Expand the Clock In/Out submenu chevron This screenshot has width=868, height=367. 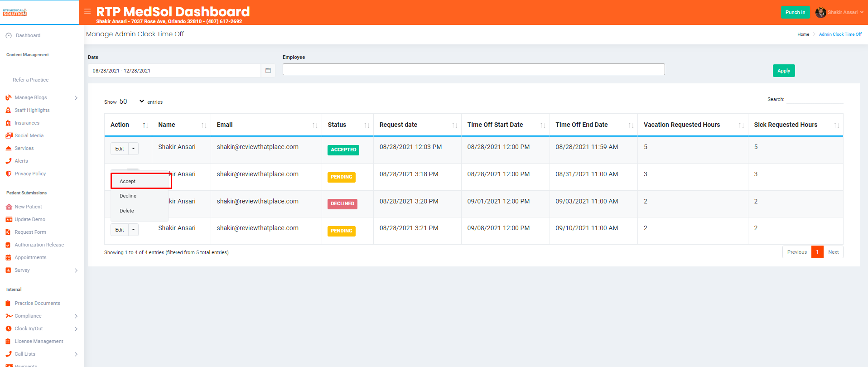tap(76, 329)
